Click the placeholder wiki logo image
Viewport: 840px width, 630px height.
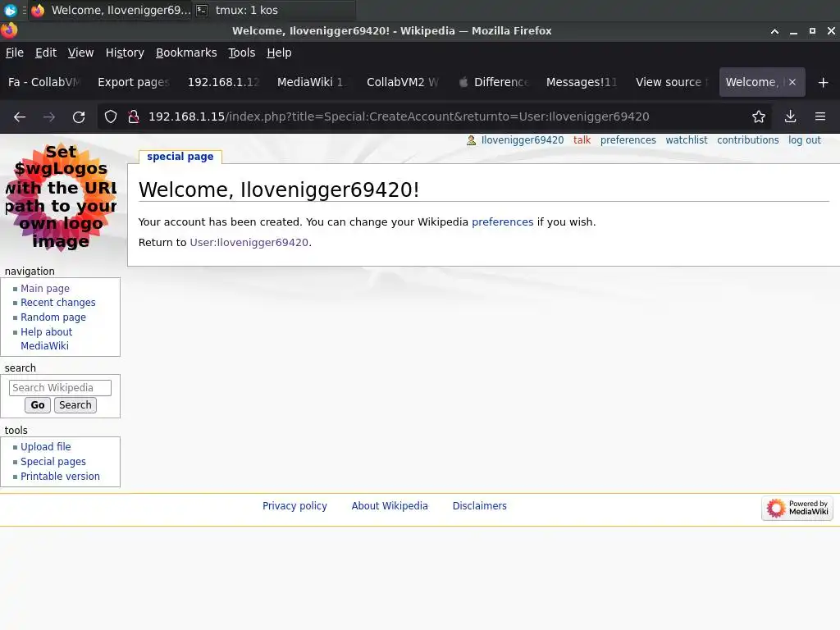point(61,198)
